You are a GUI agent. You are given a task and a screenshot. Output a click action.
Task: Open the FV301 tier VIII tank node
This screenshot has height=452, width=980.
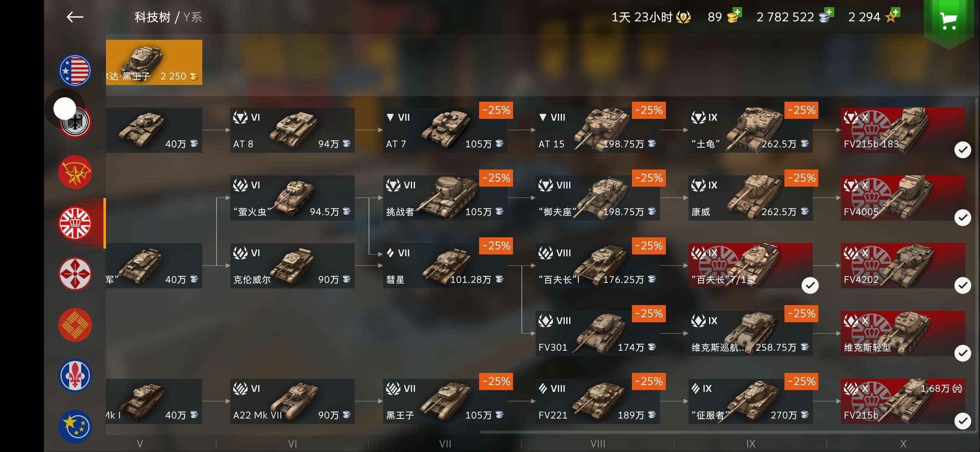coord(598,334)
